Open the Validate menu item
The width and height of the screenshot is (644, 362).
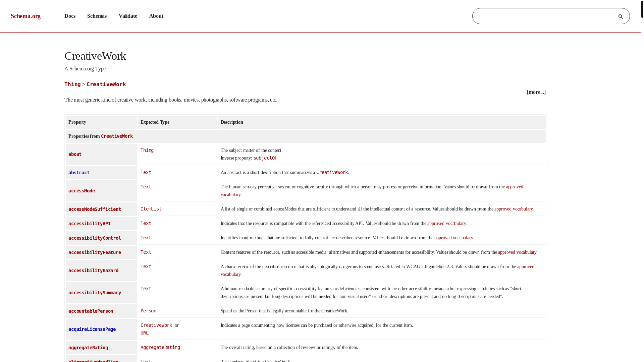pos(128,16)
